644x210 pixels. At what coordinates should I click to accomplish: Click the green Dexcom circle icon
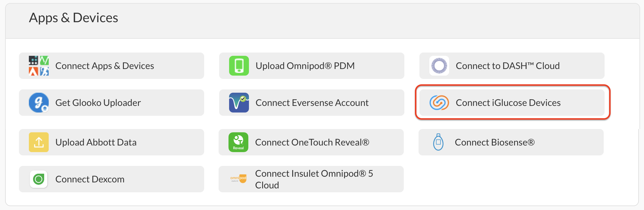tap(39, 179)
